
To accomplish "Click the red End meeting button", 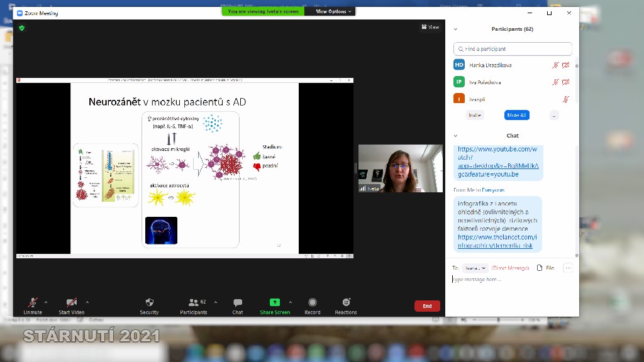I will 427,306.
